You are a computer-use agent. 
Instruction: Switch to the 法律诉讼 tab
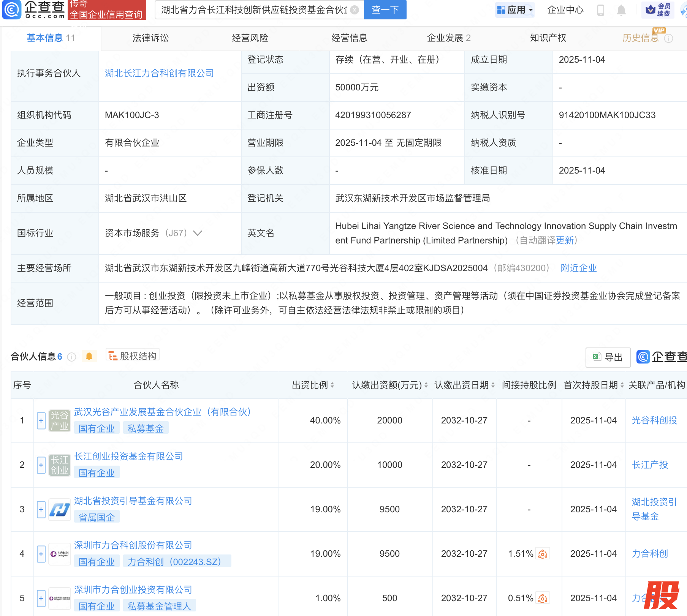pos(150,38)
